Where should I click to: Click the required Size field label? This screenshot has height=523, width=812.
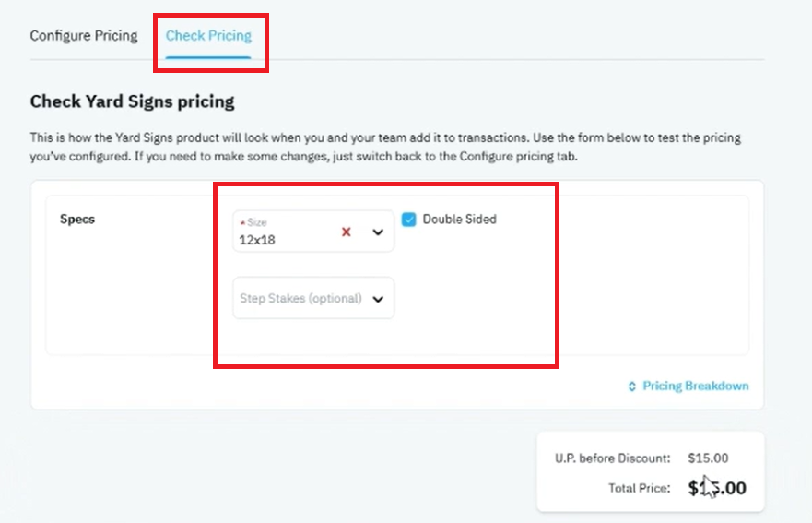tap(256, 222)
